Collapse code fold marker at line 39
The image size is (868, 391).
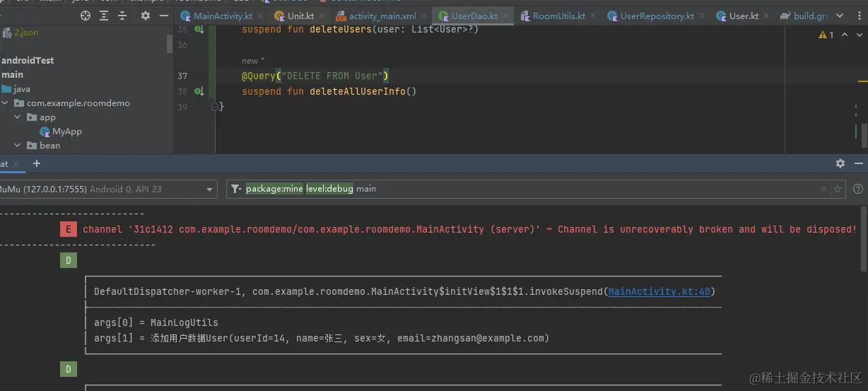tap(215, 107)
